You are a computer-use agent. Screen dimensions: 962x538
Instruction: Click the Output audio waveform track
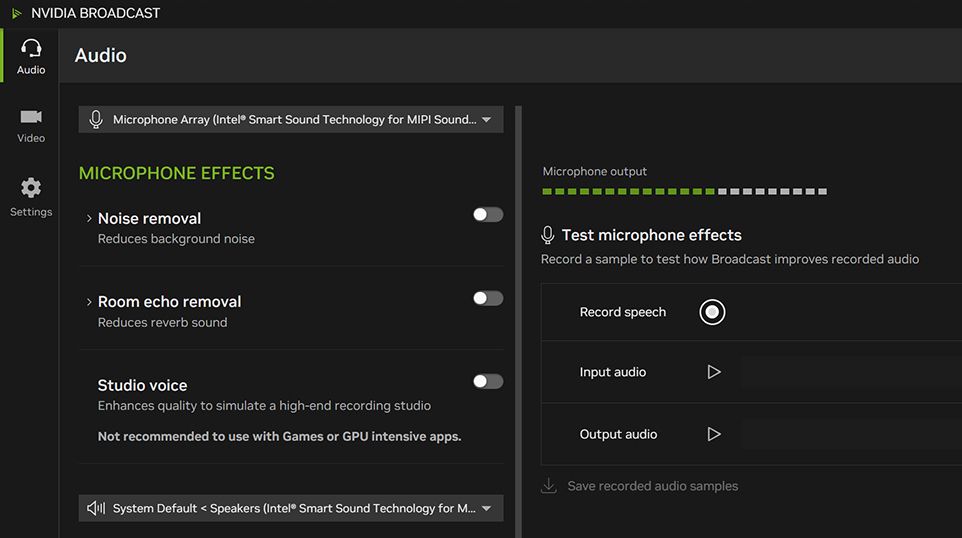coord(852,434)
